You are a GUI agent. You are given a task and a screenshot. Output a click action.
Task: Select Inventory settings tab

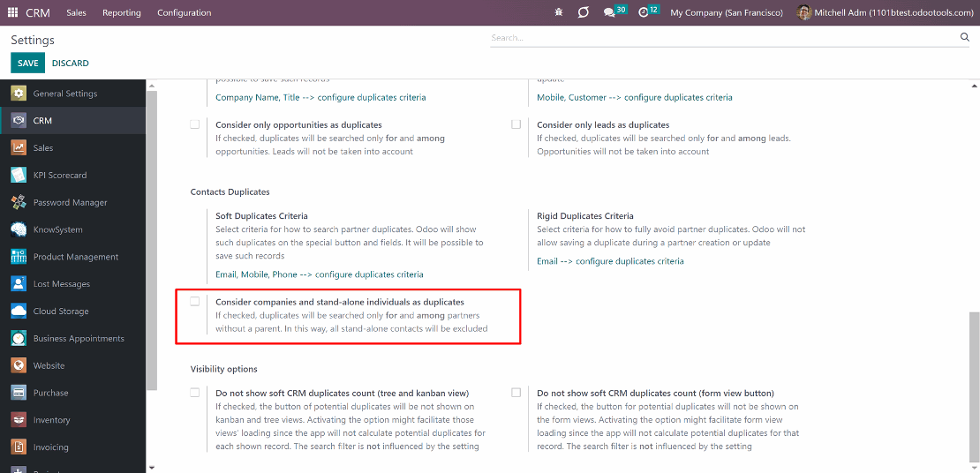pyautogui.click(x=72, y=420)
